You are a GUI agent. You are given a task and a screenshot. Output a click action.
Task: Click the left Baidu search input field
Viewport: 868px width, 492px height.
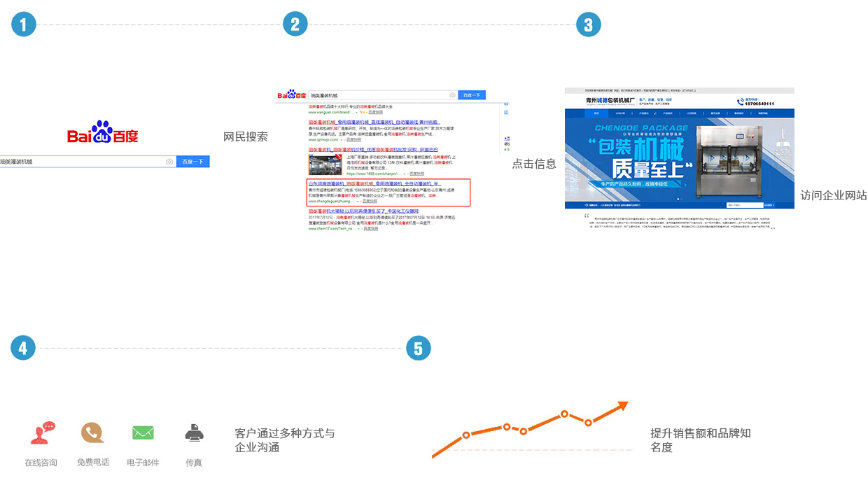coord(80,162)
